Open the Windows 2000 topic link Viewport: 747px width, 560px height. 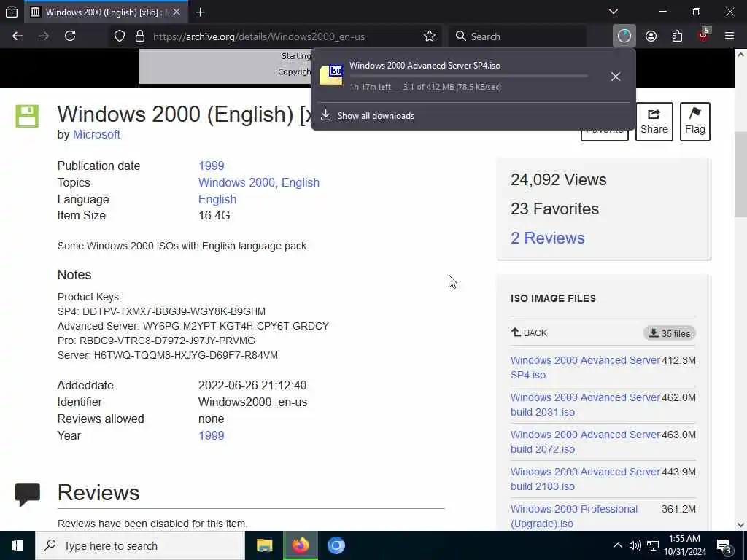(x=236, y=182)
